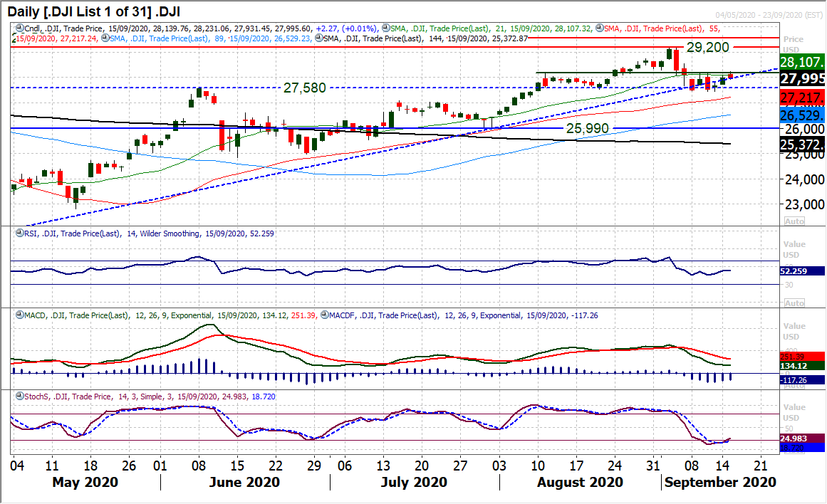The width and height of the screenshot is (827, 504).
Task: Click the stochastic value tag 24.983
Action: tap(802, 439)
